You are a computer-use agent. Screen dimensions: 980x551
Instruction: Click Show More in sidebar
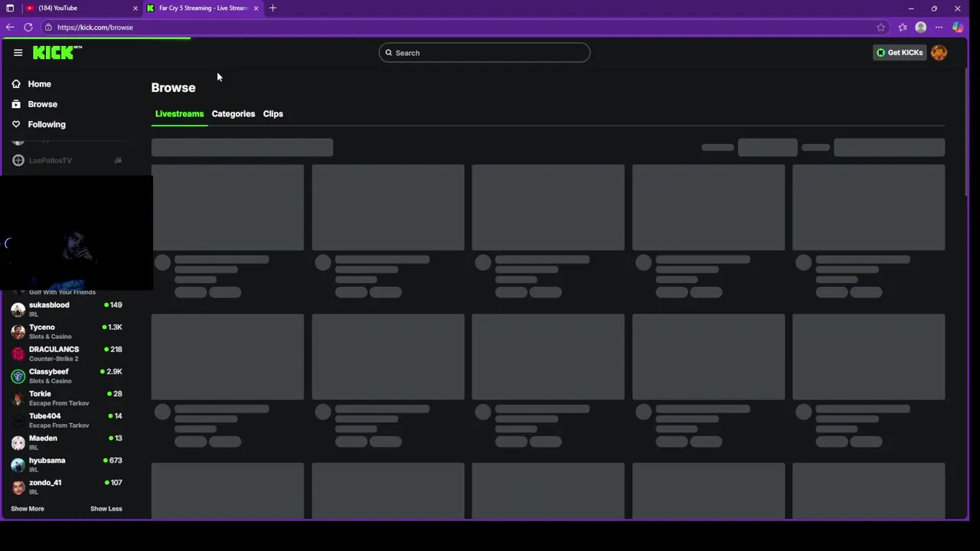28,509
